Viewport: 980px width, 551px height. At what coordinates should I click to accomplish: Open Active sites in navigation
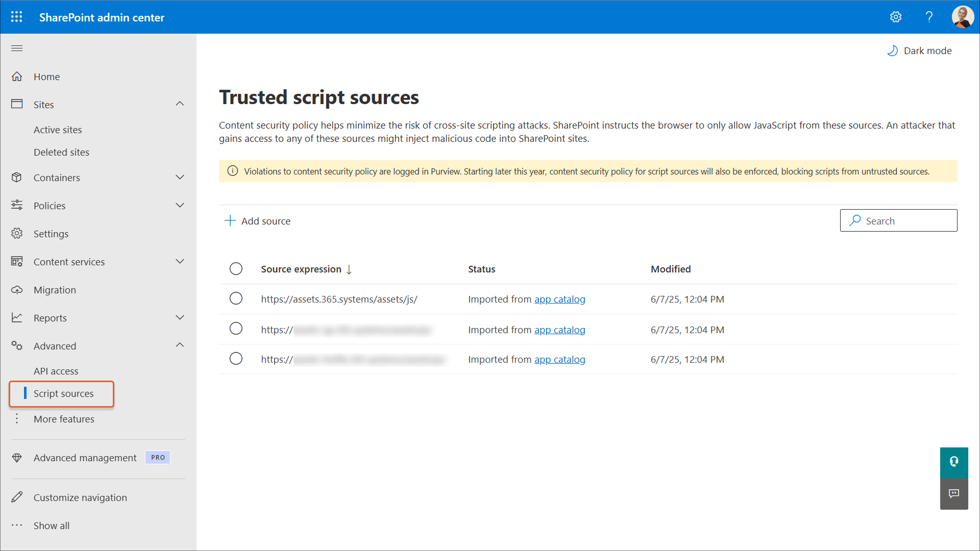pos(58,130)
